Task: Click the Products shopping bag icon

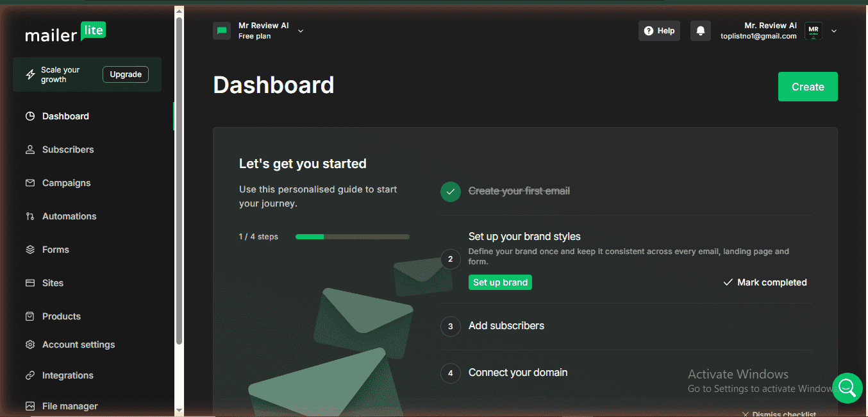Action: pos(30,316)
